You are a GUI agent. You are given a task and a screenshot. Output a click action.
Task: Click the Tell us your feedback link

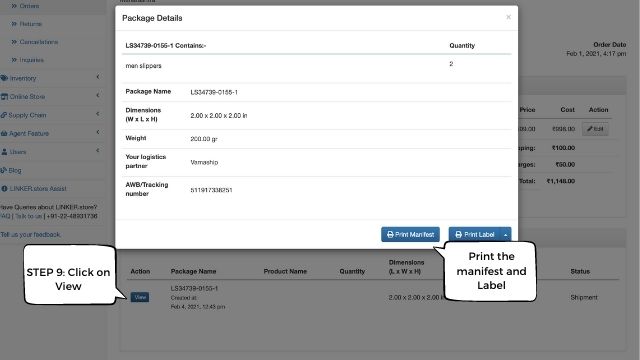click(31, 235)
